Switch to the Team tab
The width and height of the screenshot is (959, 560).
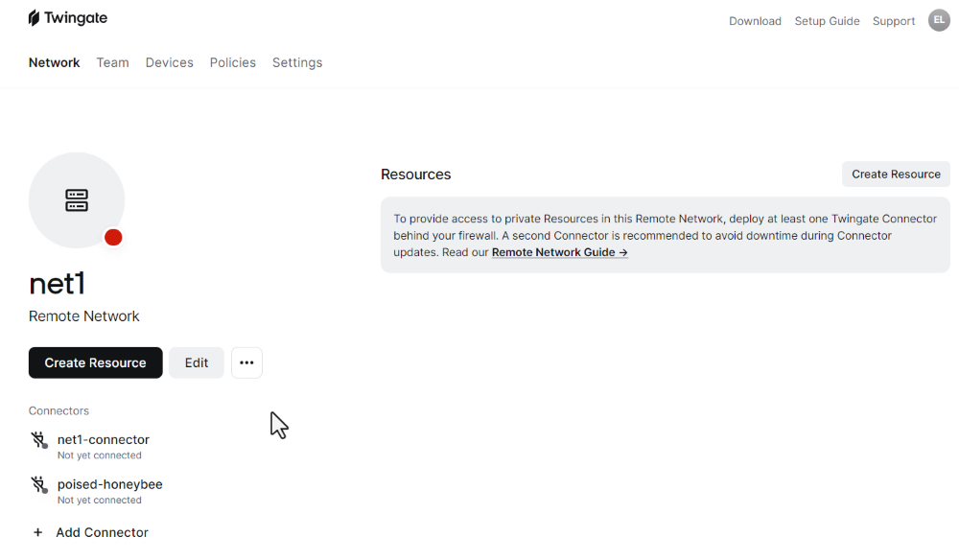tap(112, 62)
